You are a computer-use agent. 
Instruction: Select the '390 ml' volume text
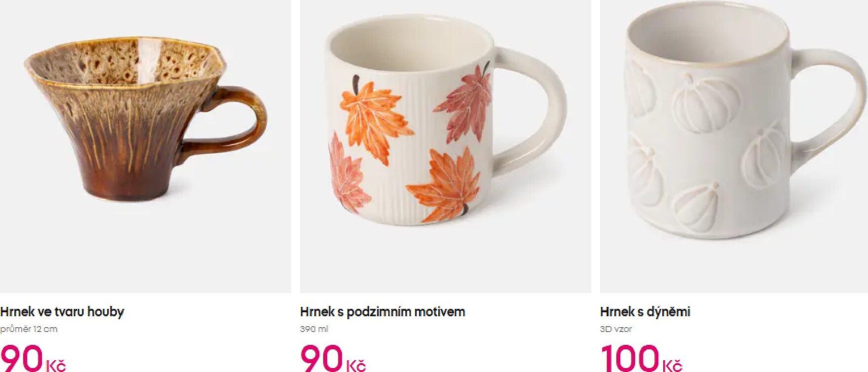(x=314, y=329)
